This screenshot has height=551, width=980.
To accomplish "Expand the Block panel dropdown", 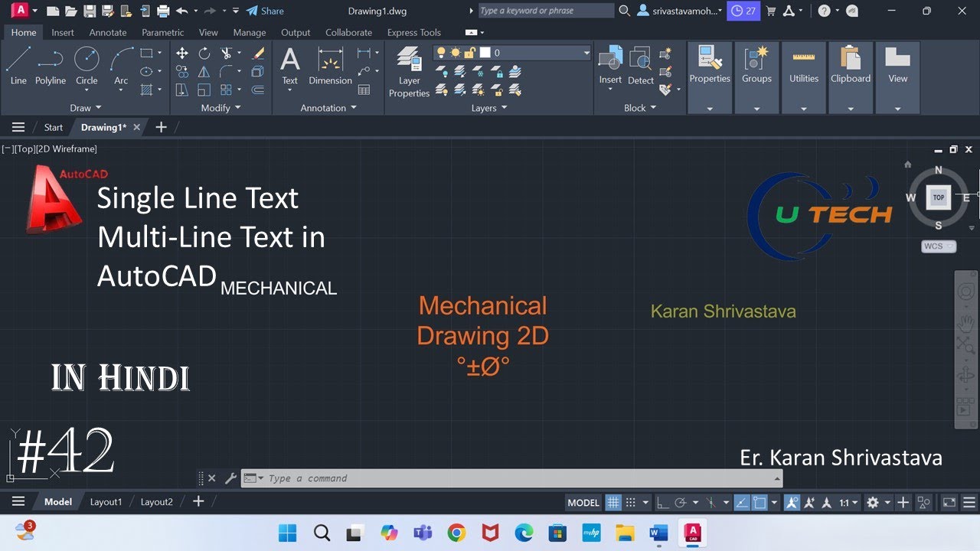I will [x=640, y=108].
